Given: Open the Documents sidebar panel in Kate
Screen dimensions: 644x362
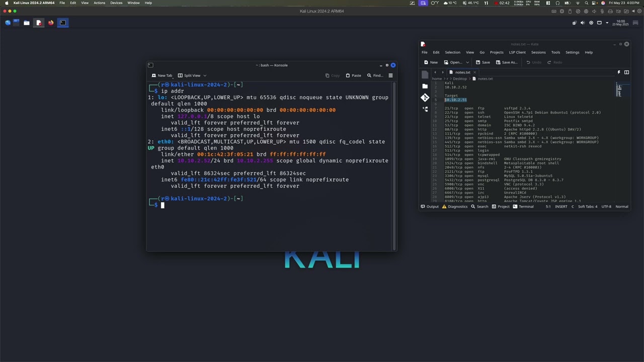Looking at the screenshot, I should pyautogui.click(x=425, y=75).
